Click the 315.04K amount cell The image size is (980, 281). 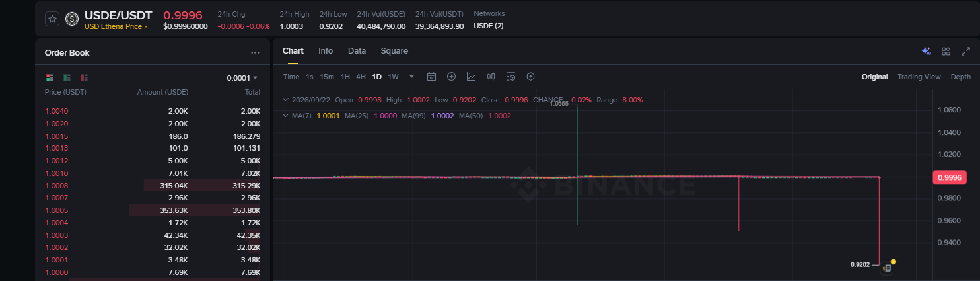click(x=174, y=186)
